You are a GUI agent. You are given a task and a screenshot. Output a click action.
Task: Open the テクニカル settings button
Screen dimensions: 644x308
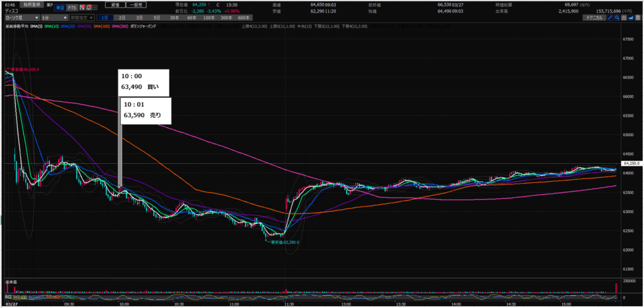coord(594,18)
